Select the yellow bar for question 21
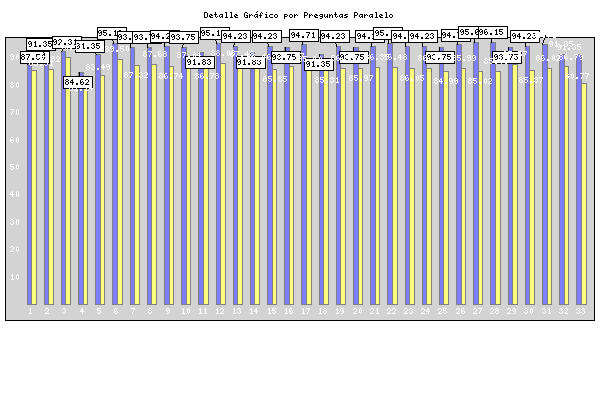 [x=378, y=186]
